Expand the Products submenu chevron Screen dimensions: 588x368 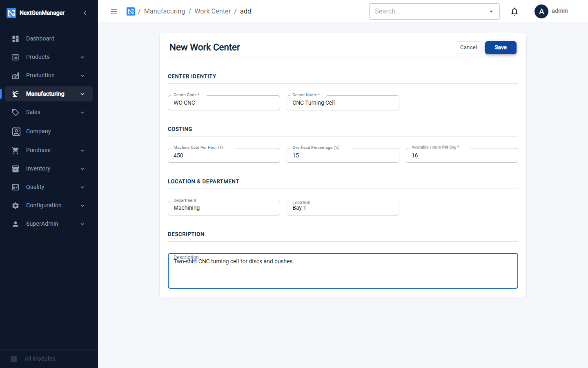(x=82, y=57)
